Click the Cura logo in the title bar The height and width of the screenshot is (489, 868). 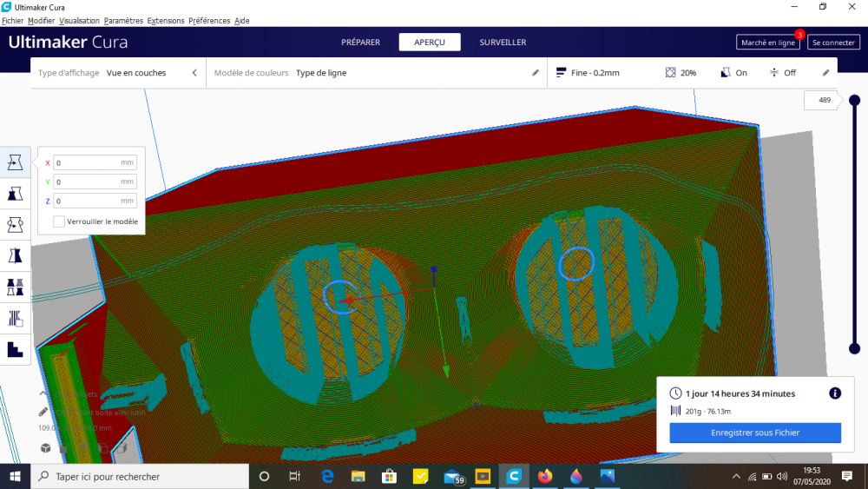tap(7, 7)
